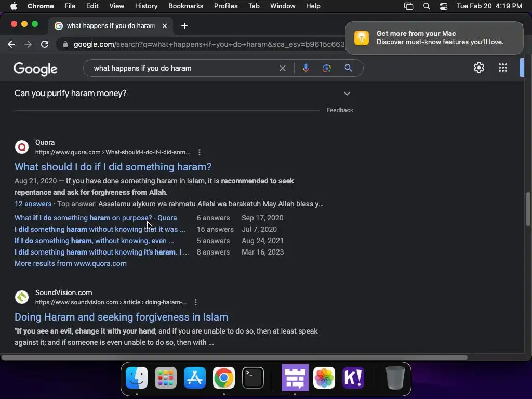Open the Bookmarks menu
The image size is (532, 399).
point(185,6)
